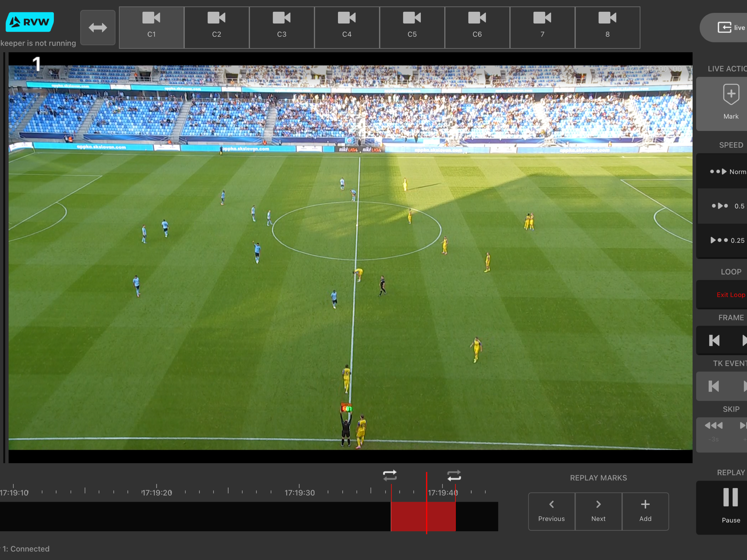Jump to previous TK event
The image size is (747, 560).
tap(714, 386)
